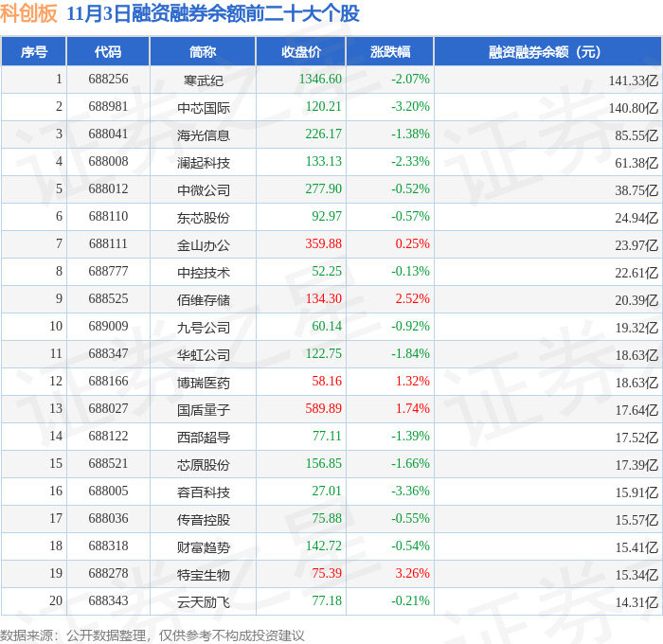Click stock code 688278
Image resolution: width=663 pixels, height=644 pixels.
pyautogui.click(x=108, y=574)
